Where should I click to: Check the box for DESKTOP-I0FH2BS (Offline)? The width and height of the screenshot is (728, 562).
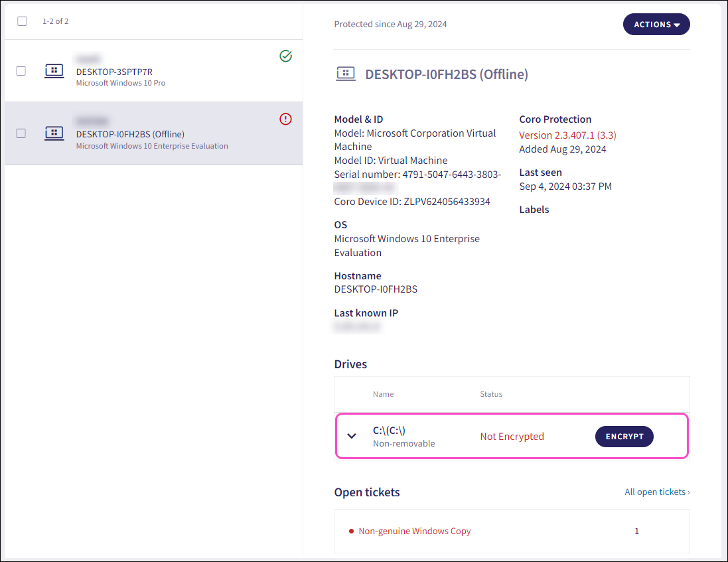pyautogui.click(x=21, y=133)
